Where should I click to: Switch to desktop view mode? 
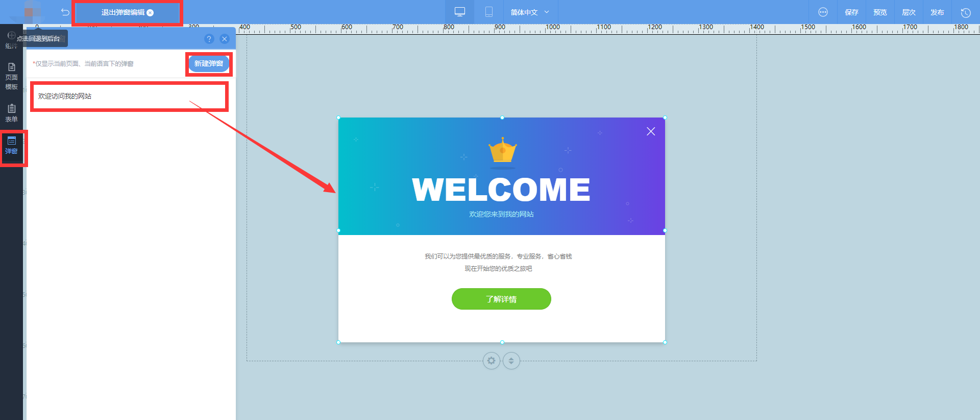point(459,12)
